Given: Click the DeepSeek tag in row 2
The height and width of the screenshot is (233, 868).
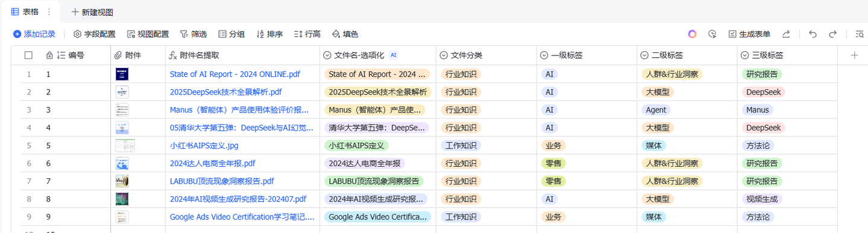Looking at the screenshot, I should pos(763,92).
